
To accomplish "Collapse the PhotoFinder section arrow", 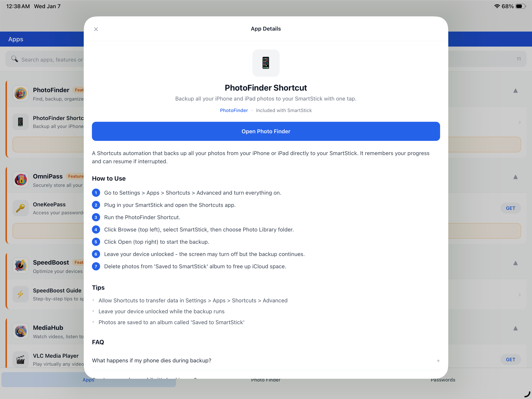I will click(x=515, y=91).
